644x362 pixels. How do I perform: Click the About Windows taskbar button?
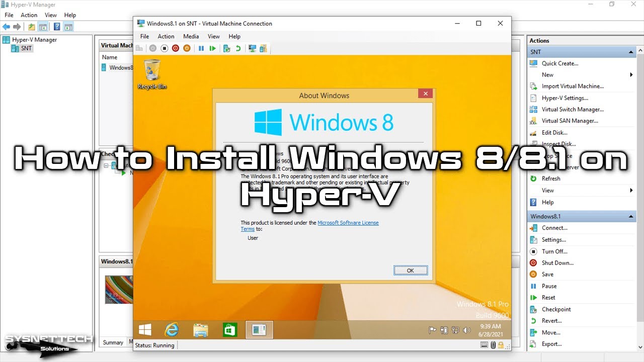click(259, 329)
